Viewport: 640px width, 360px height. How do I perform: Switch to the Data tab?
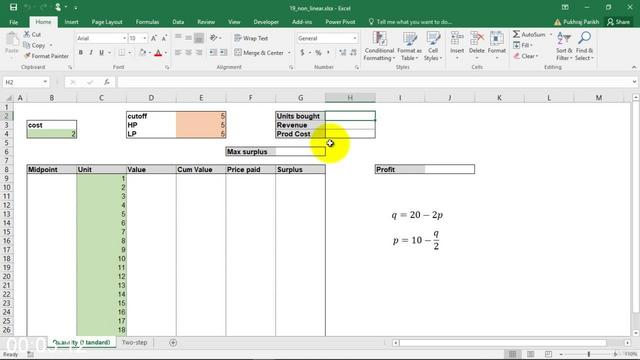[178, 22]
